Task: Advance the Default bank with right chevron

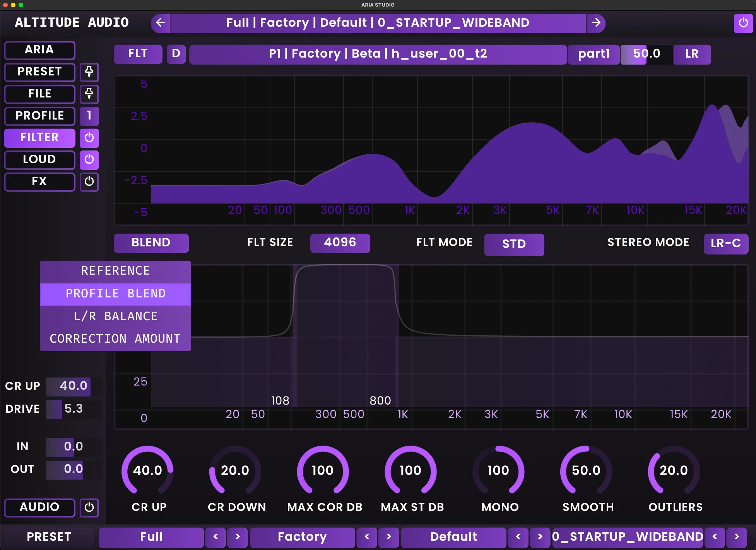Action: coord(540,537)
